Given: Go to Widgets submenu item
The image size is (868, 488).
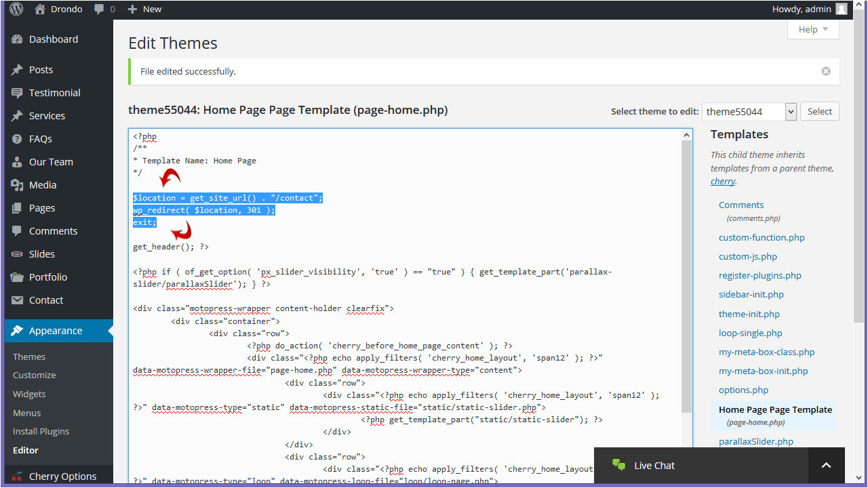Looking at the screenshot, I should click(x=29, y=394).
